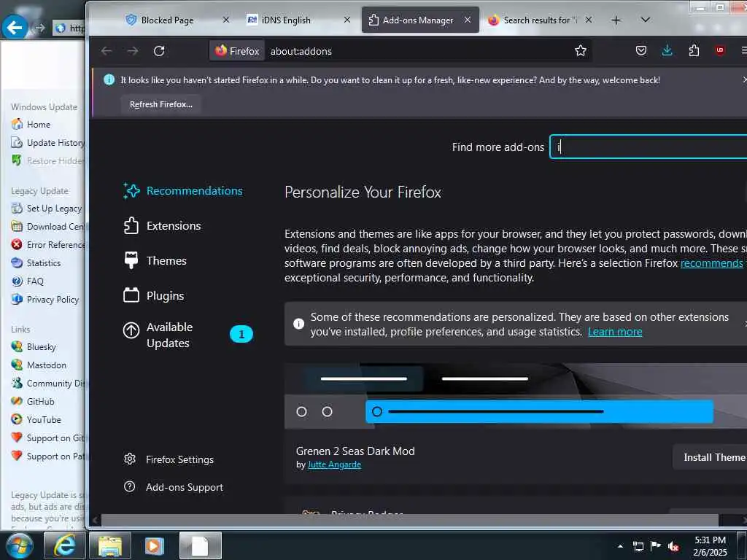Open Firefox Settings from the sidebar
This screenshot has height=560, width=747.
[169, 459]
